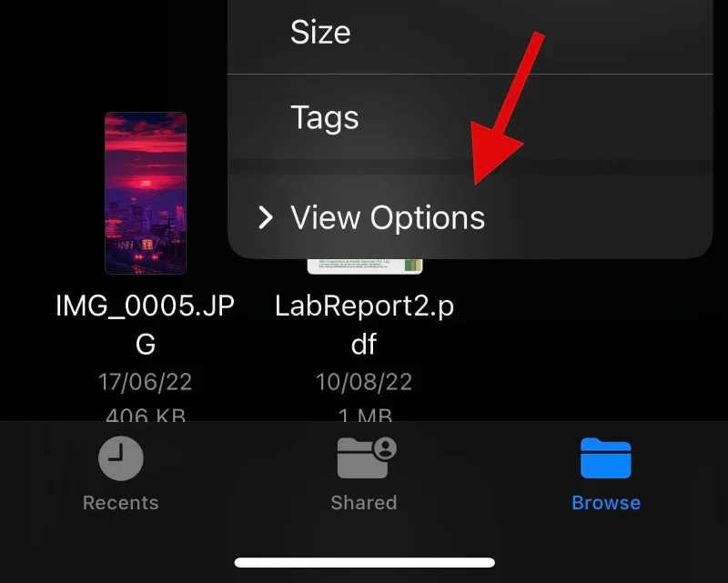
Task: Switch to the Shared tab label
Action: pyautogui.click(x=364, y=503)
